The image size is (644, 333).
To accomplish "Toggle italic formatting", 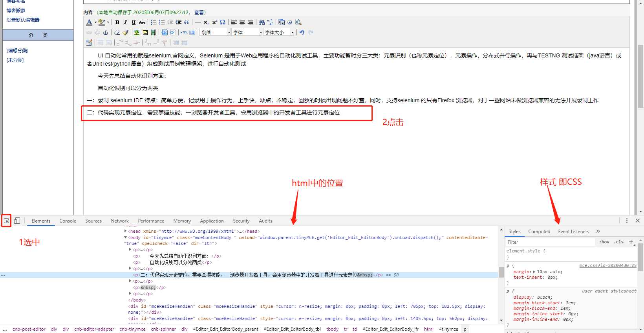I will (x=125, y=22).
